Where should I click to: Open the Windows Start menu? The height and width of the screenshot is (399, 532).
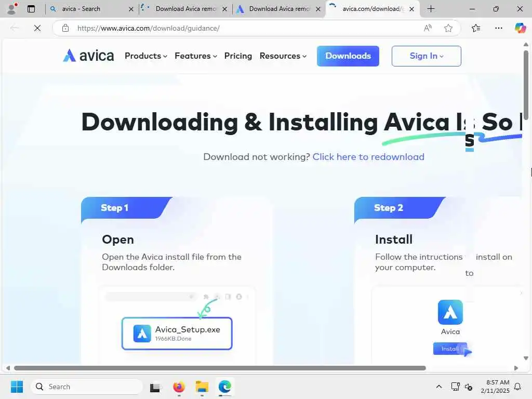click(17, 387)
